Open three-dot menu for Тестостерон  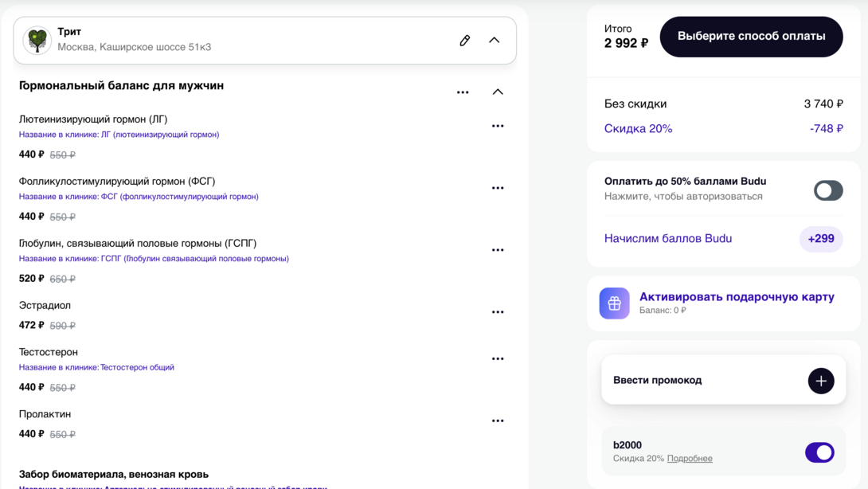pos(498,359)
